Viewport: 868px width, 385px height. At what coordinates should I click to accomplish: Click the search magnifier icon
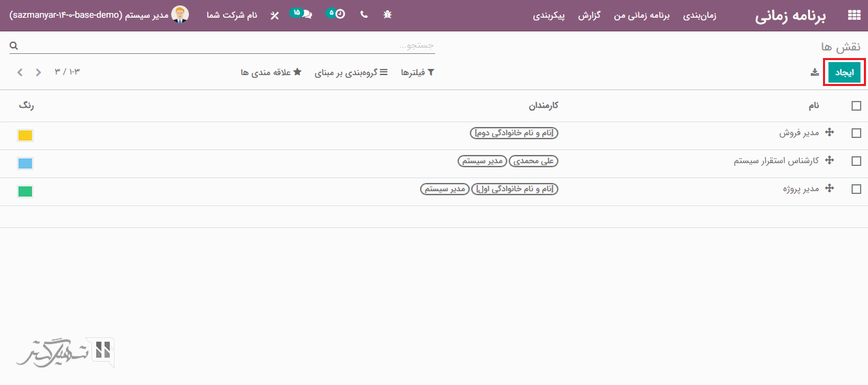[14, 46]
